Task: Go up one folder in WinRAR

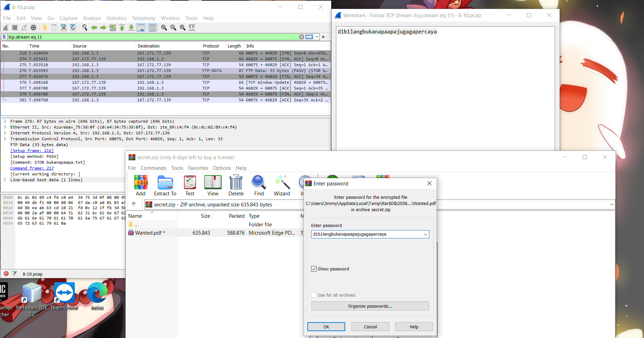Action: [134, 204]
